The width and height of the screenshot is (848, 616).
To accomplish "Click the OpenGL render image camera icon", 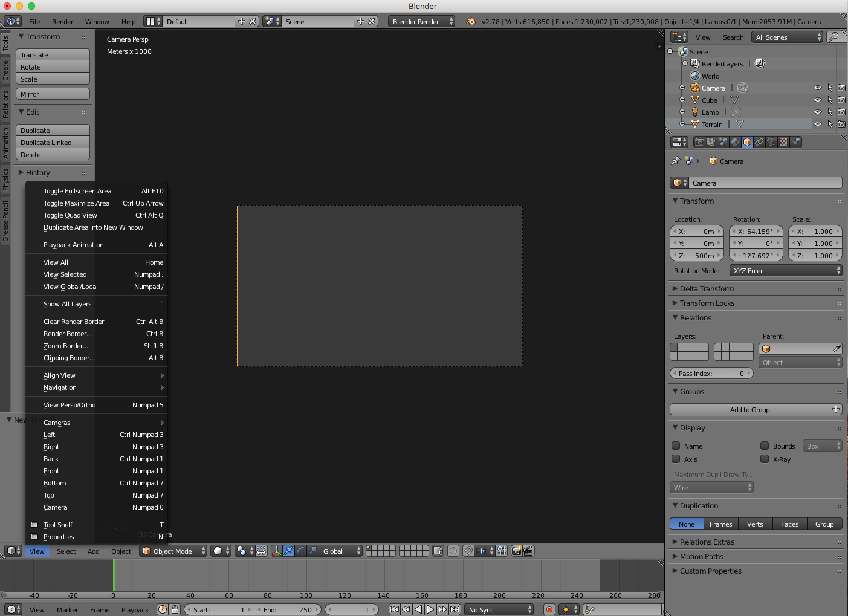I will tap(516, 551).
